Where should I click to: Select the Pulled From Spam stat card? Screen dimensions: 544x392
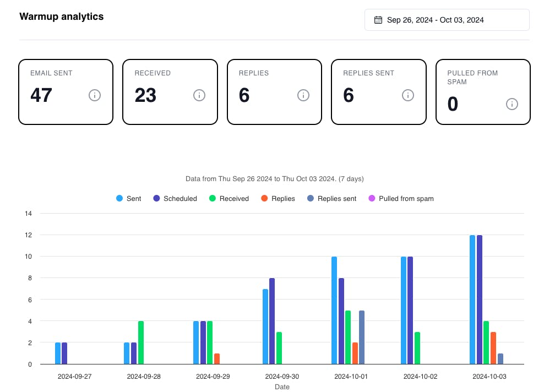(483, 91)
